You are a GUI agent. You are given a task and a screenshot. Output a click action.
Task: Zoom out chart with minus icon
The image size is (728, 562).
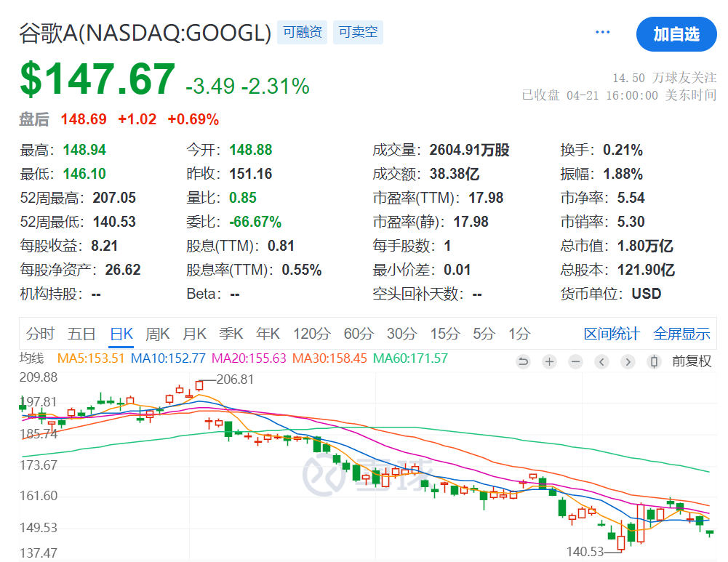click(576, 361)
